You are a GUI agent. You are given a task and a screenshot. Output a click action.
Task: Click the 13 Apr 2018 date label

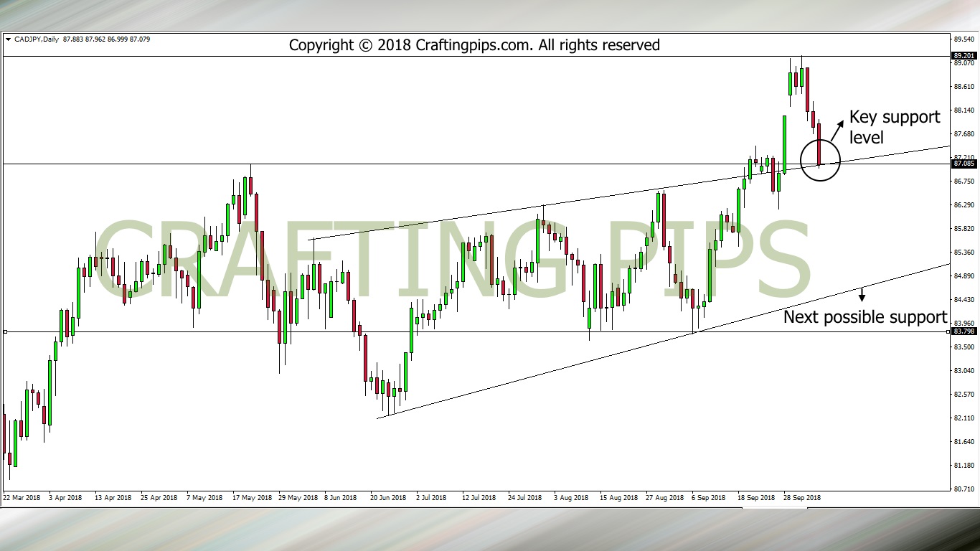click(113, 497)
